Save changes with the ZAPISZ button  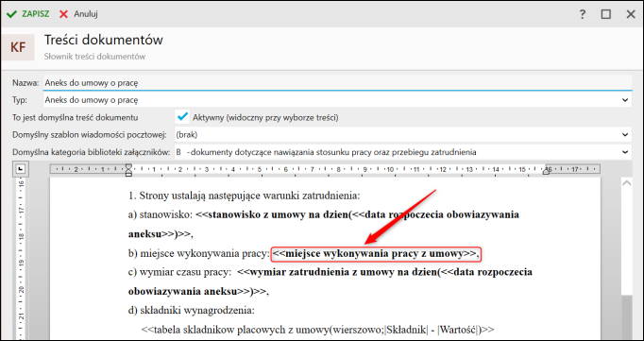pos(28,14)
